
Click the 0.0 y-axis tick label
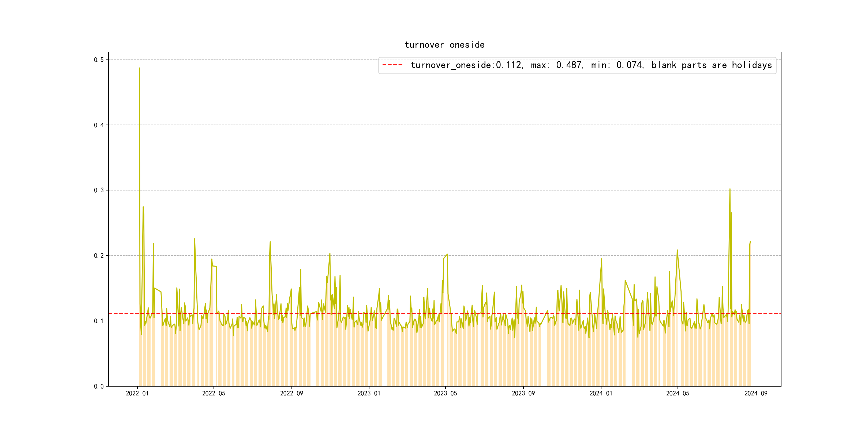pyautogui.click(x=99, y=386)
